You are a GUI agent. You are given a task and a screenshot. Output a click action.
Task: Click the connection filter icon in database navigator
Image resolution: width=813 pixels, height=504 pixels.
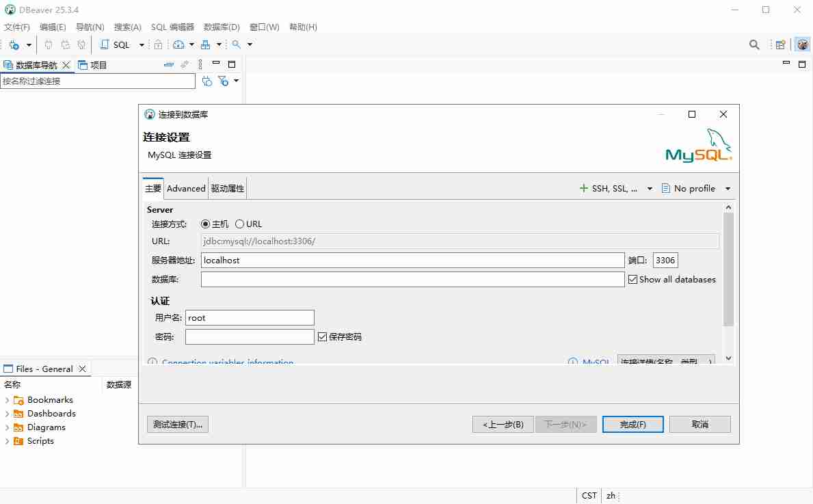[x=224, y=81]
